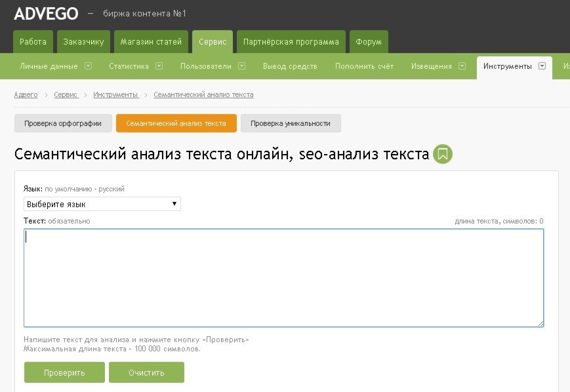Select Пополнить счёт in the submenu
Screen dimensions: 570x392
click(364, 66)
